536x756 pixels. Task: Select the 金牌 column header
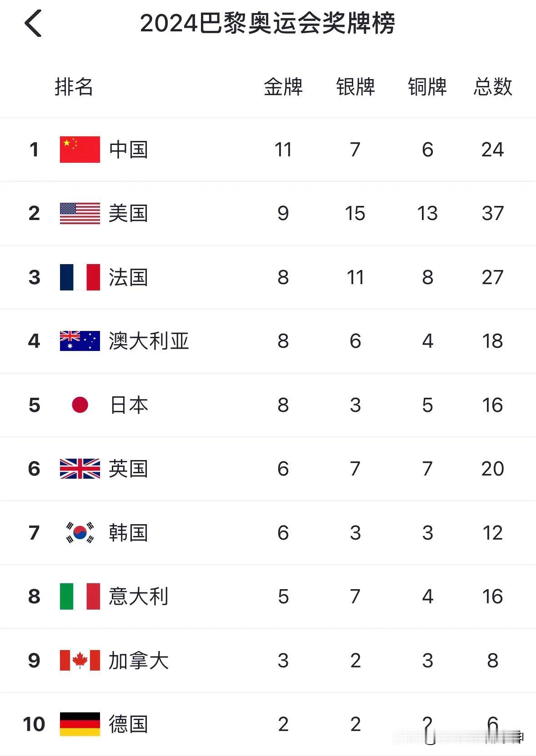click(x=283, y=87)
